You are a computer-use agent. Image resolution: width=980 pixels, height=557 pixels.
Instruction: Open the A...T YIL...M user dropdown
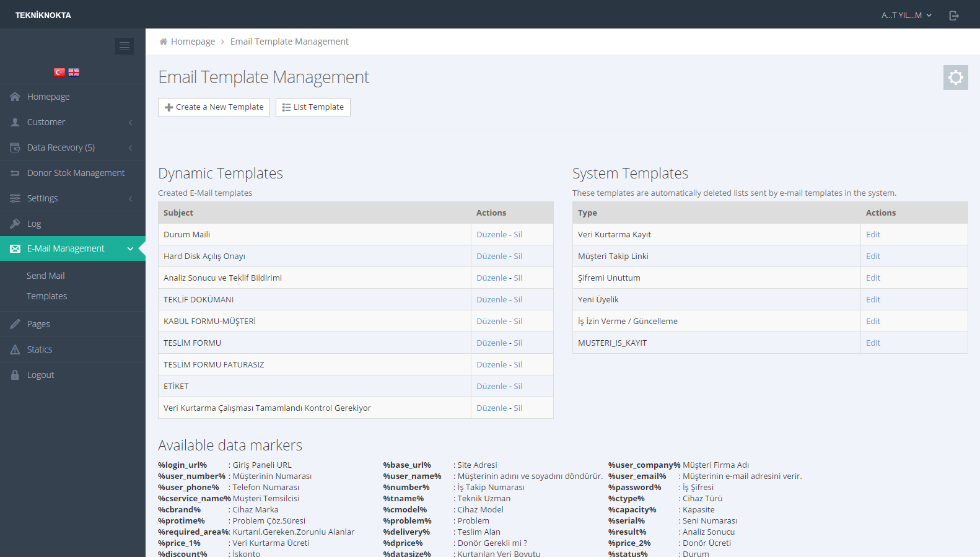pyautogui.click(x=906, y=15)
